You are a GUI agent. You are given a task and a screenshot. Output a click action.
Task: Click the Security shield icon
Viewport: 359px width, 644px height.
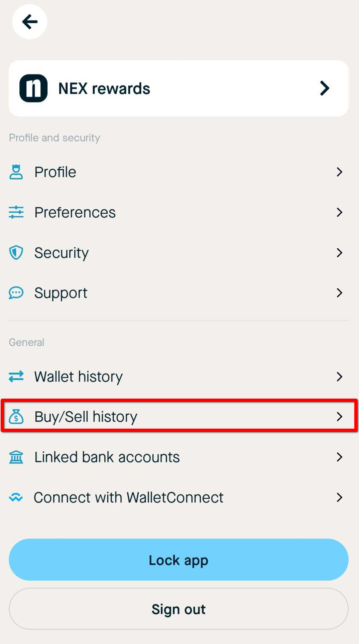coord(16,253)
